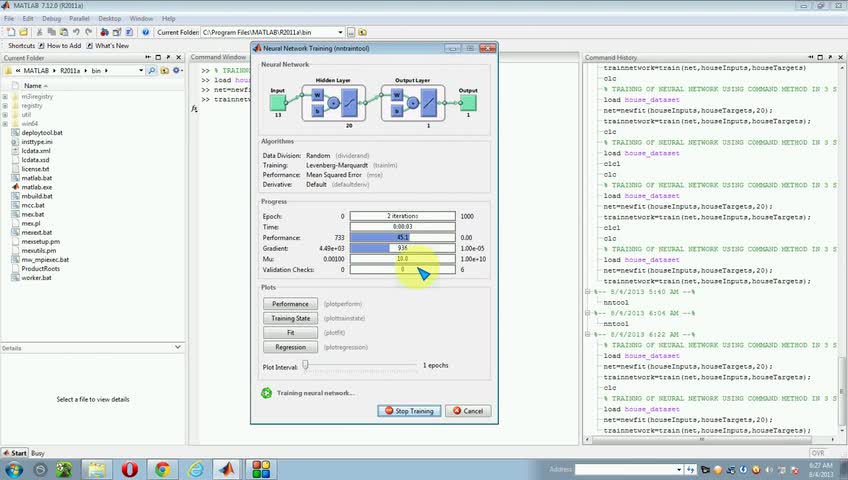Click the browse for folder ellipsis button
Viewport: 848px width, 480px height.
351,32
